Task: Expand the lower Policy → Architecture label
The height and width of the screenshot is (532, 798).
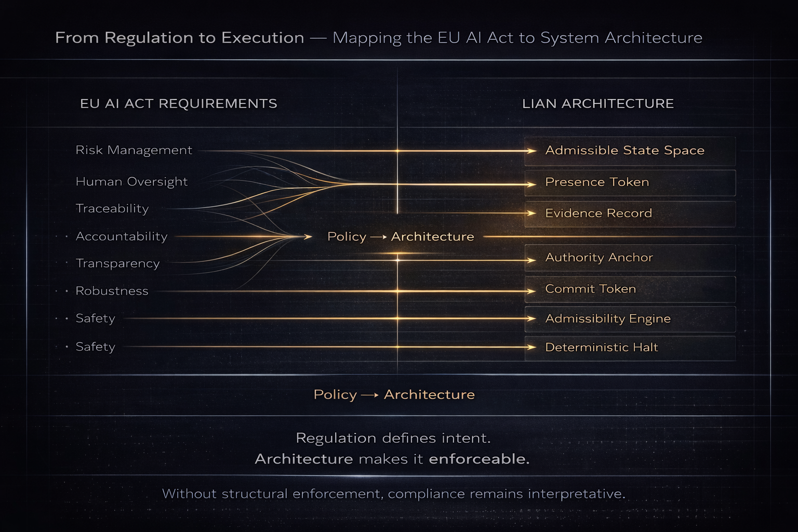Action: (394, 394)
